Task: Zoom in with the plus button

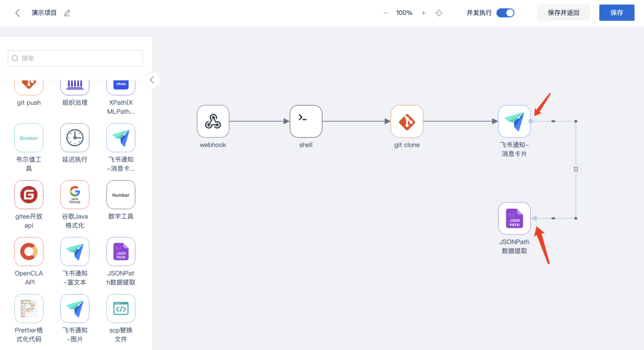Action: [x=423, y=13]
